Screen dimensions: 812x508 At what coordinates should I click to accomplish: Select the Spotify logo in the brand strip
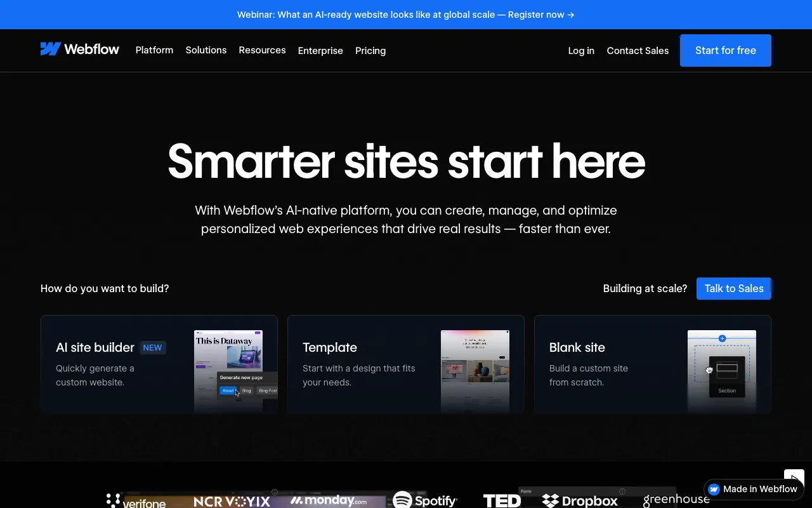[x=424, y=500]
